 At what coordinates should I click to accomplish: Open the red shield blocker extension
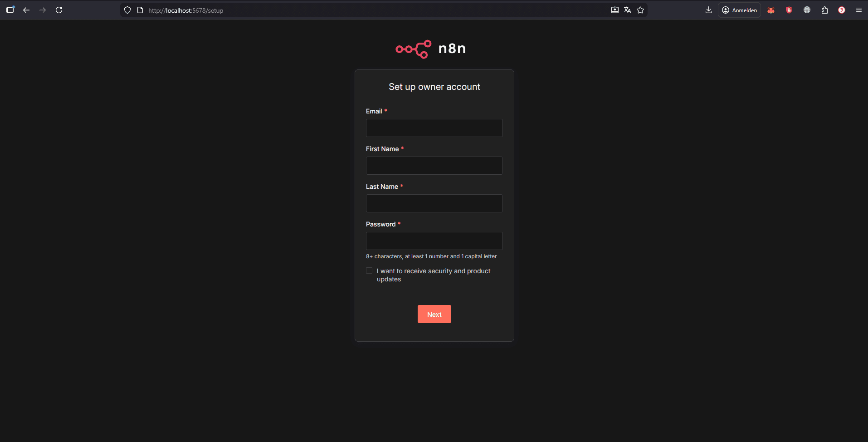coord(789,10)
